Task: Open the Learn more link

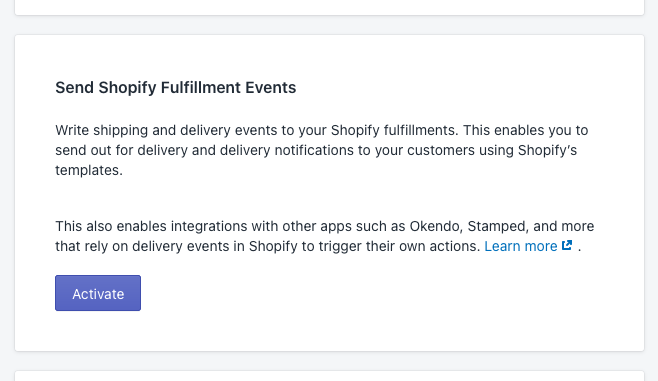Action: [520, 246]
